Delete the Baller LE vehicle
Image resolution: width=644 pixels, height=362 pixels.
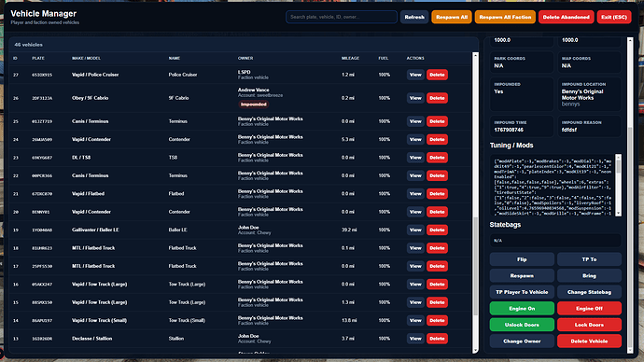(x=437, y=230)
